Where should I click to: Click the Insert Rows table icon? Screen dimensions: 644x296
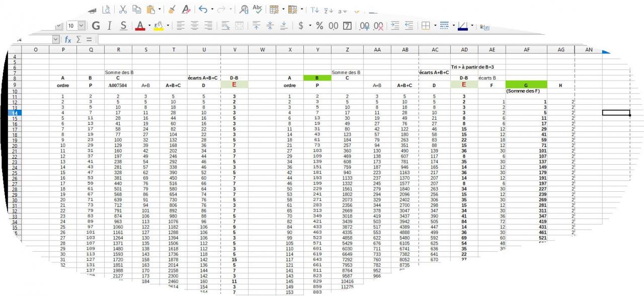(x=274, y=10)
